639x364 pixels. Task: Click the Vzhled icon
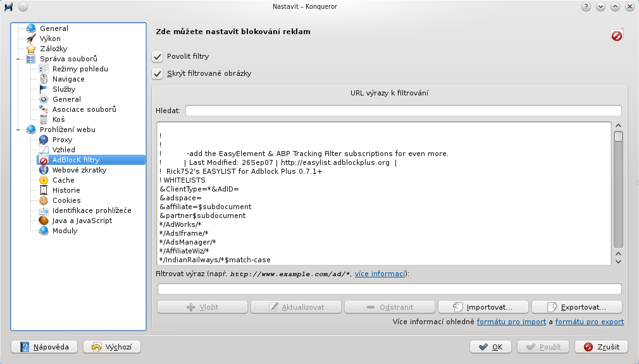(x=44, y=150)
